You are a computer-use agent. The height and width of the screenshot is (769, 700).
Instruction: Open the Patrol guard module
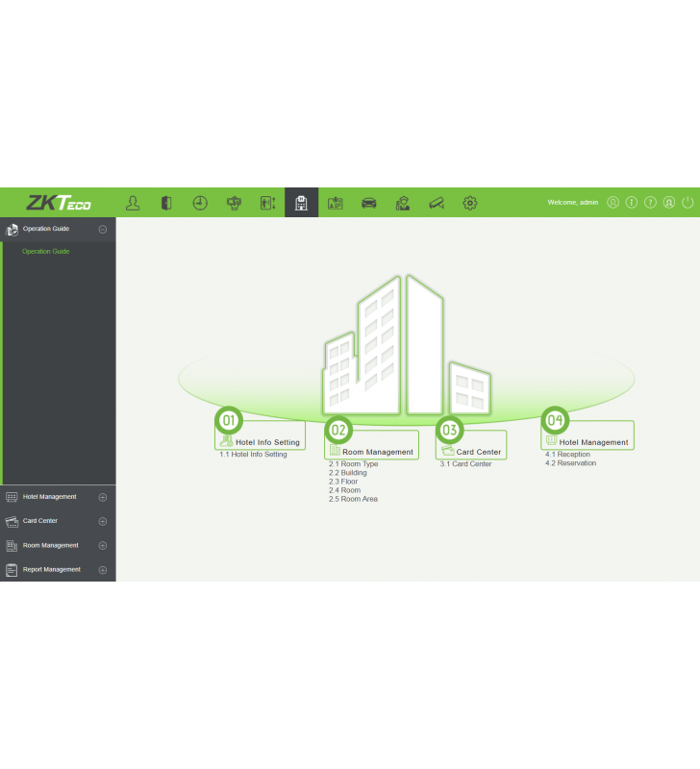click(403, 203)
